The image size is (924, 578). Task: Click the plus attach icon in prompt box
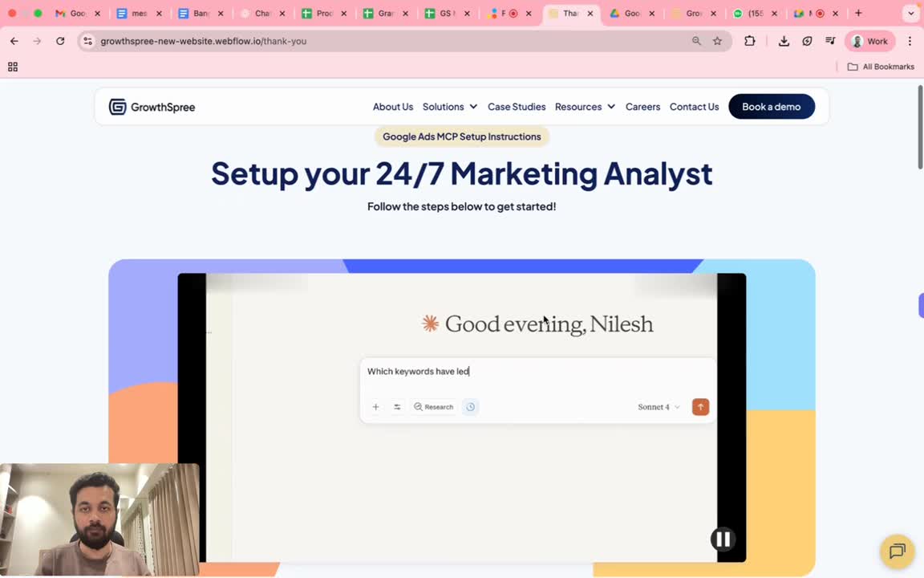coord(375,407)
